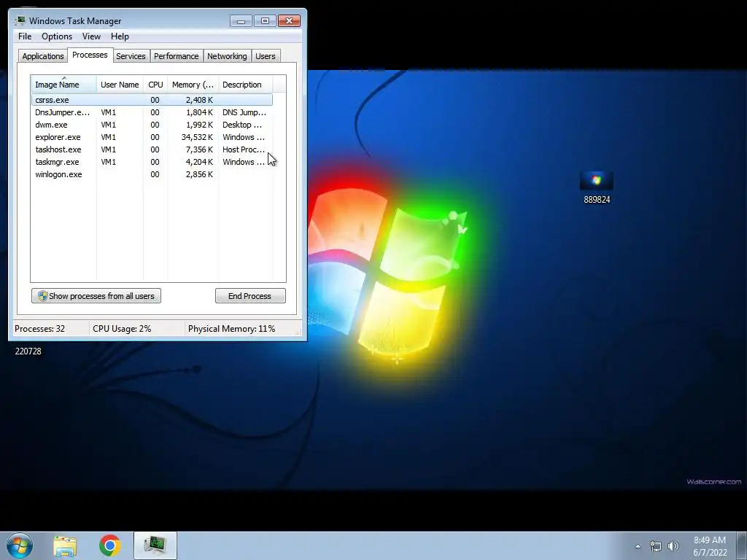Click Processes: 32 in status bar

(x=40, y=329)
